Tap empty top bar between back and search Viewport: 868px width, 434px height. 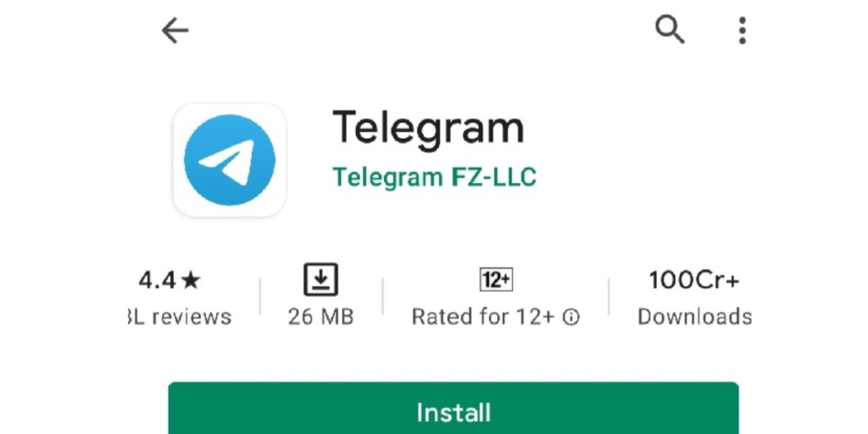pos(420,31)
